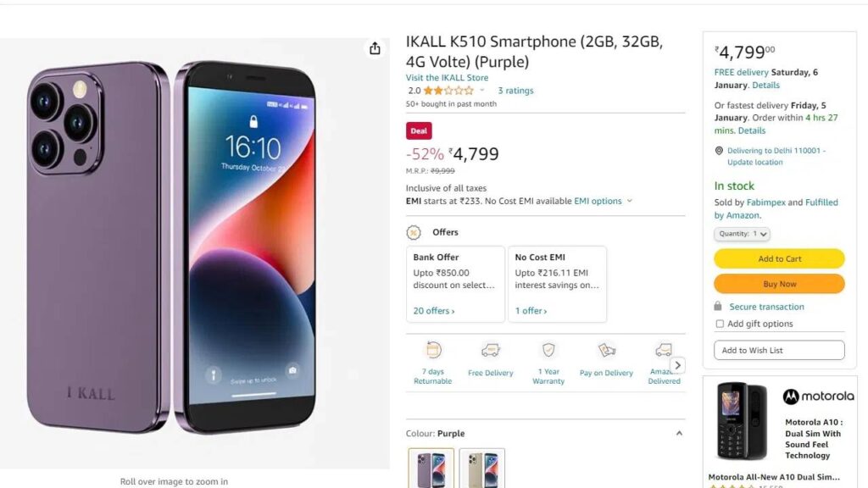
Task: Click the Amazon Delivered icon
Action: click(663, 350)
